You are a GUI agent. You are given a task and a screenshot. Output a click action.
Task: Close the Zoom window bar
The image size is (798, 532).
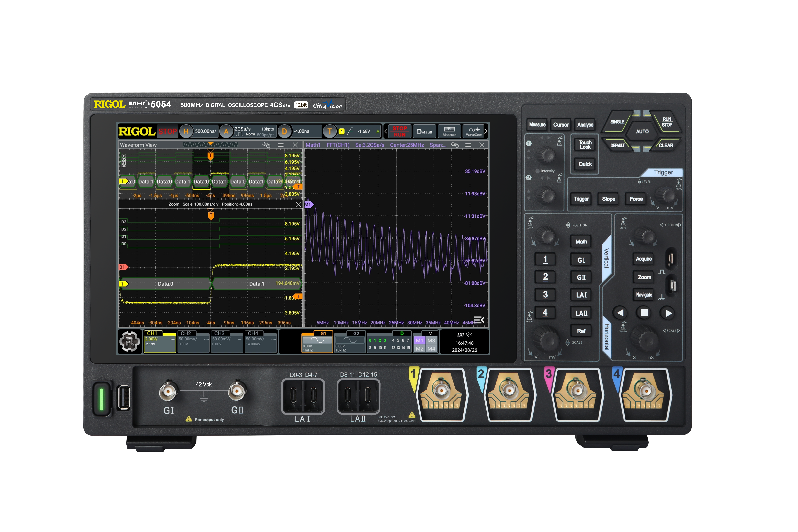coord(298,204)
